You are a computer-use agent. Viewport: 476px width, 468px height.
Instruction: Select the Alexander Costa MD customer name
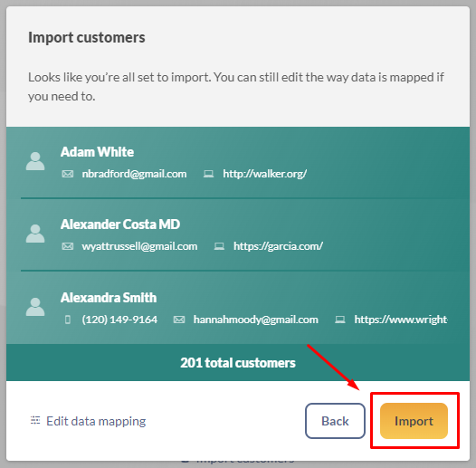coord(120,224)
